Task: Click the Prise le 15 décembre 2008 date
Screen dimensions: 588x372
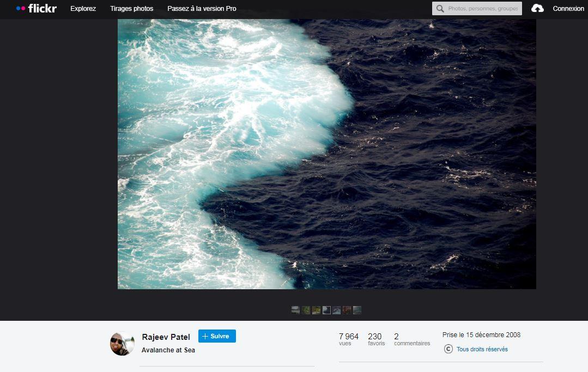Action: click(481, 335)
